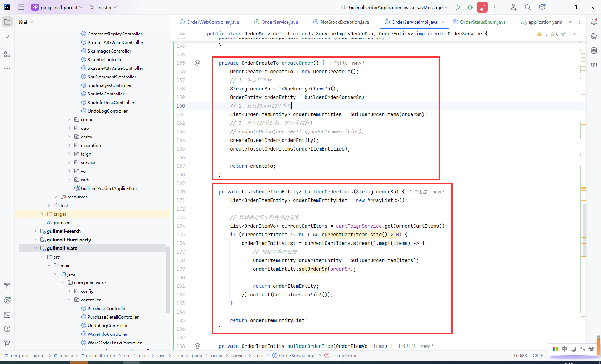Go to next highlighted problem arrow
The height and width of the screenshot is (364, 601).
point(582,34)
